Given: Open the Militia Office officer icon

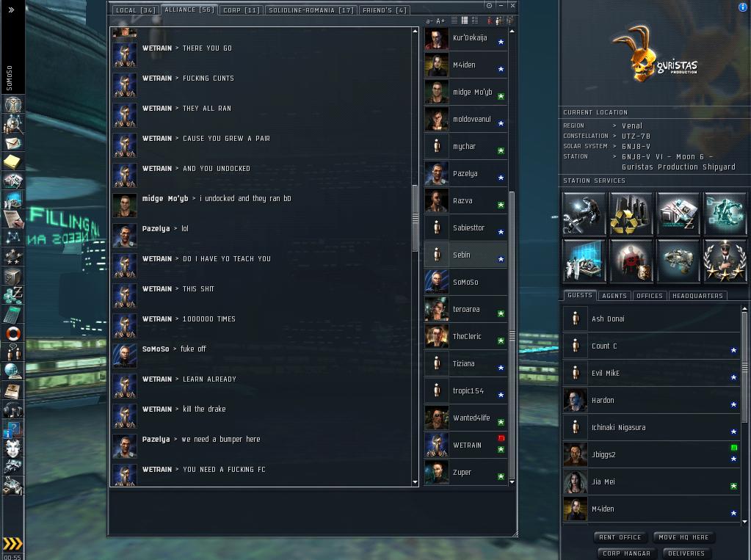Looking at the screenshot, I should click(725, 261).
